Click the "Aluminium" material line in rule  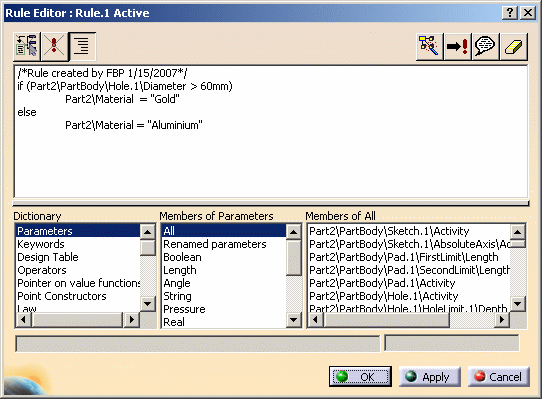134,125
